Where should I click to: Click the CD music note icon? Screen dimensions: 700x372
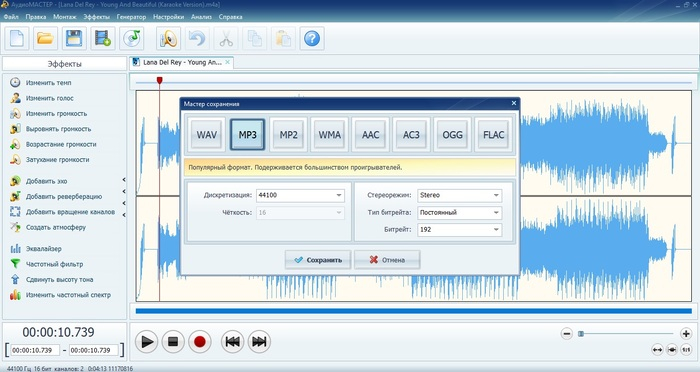[x=131, y=38]
